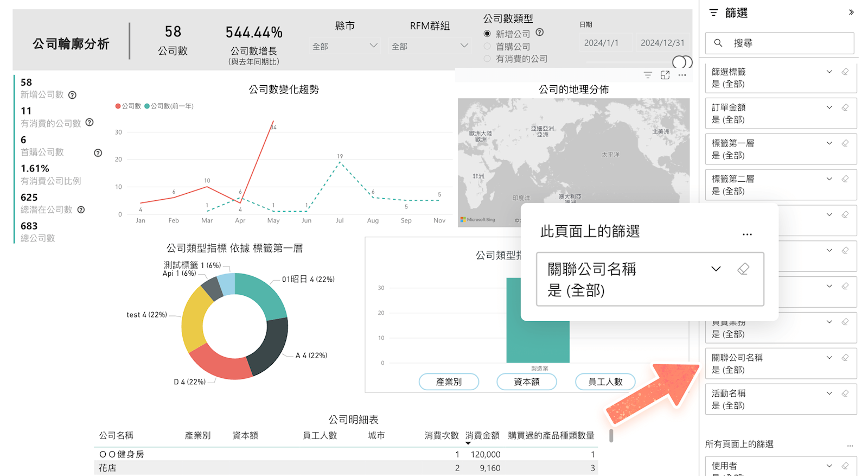Open 所有頁面上的篩選 more options menu

850,445
